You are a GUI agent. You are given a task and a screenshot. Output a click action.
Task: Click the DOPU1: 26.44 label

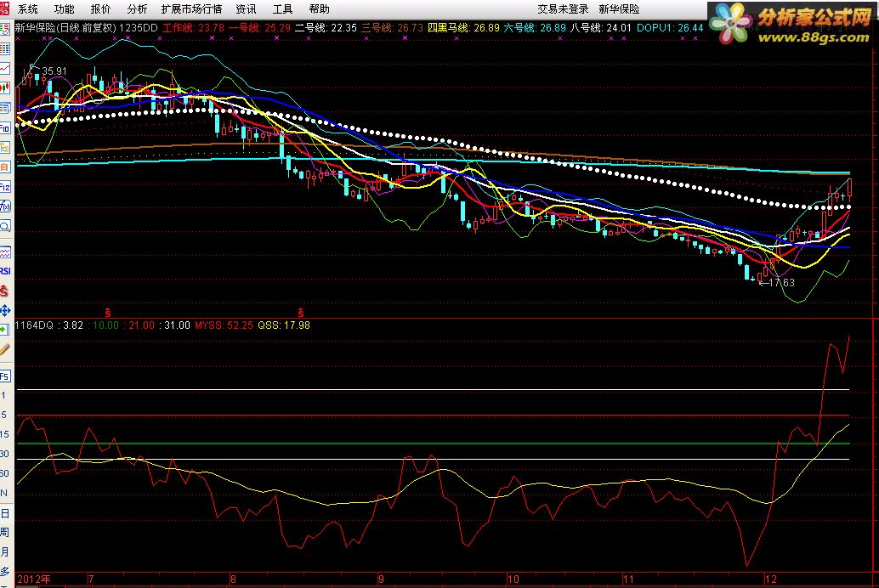[x=670, y=27]
